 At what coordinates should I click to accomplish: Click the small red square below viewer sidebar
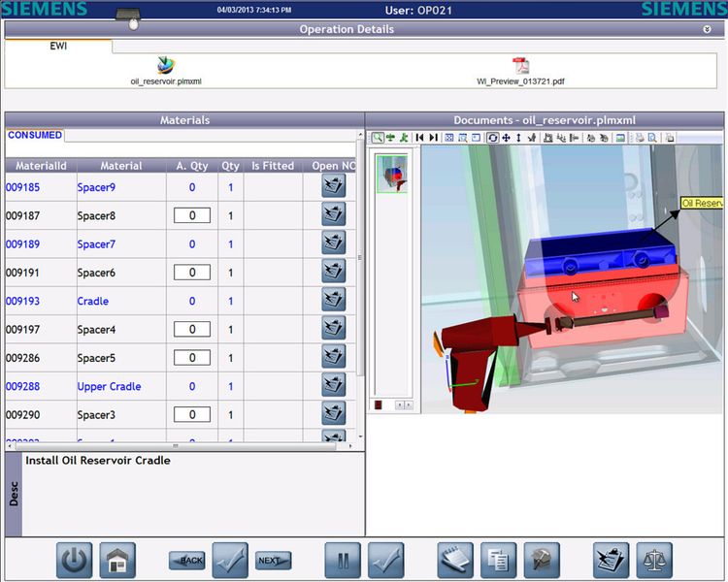coord(379,405)
